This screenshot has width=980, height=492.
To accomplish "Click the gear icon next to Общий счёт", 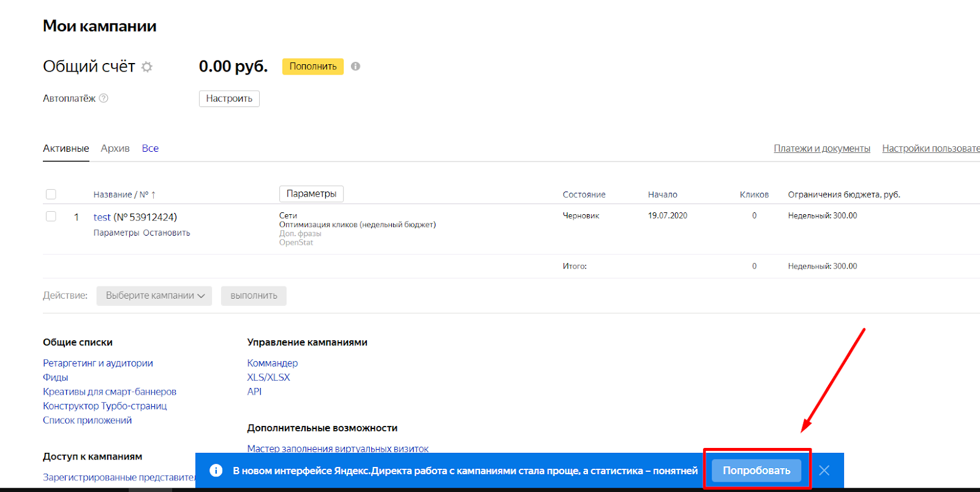I will (147, 67).
